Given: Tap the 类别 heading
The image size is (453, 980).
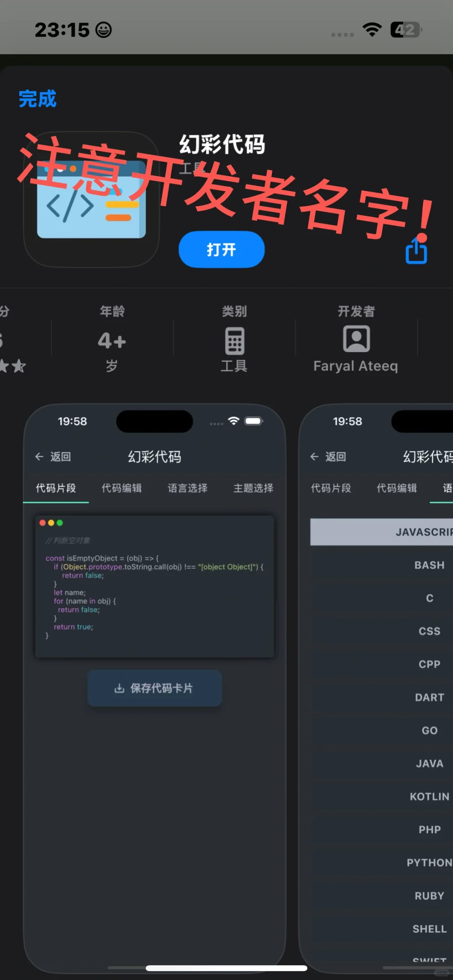Looking at the screenshot, I should [x=234, y=311].
